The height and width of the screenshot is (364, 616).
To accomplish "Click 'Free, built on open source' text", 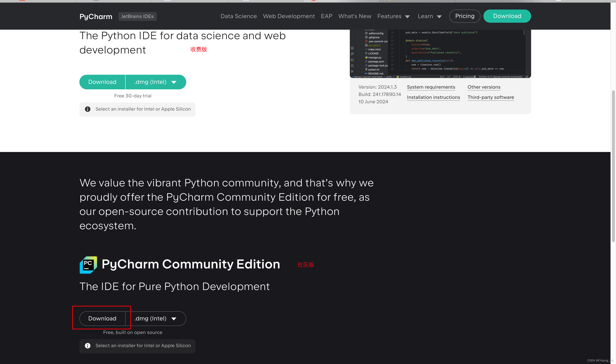I will pos(133,332).
